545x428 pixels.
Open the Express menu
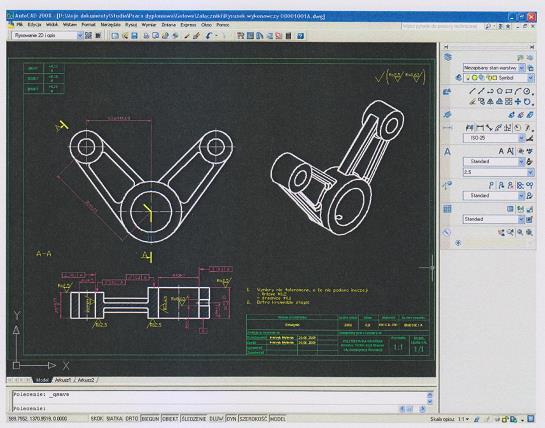(x=188, y=25)
